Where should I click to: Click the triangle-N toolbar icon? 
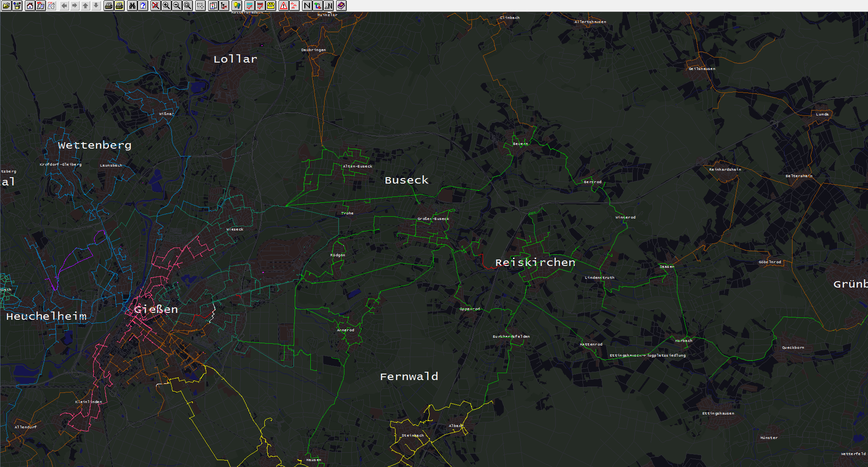(x=328, y=6)
